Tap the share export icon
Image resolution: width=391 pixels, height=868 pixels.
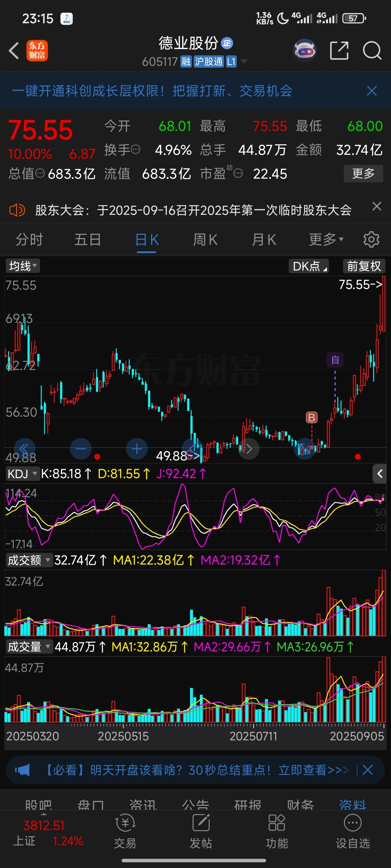click(x=339, y=51)
